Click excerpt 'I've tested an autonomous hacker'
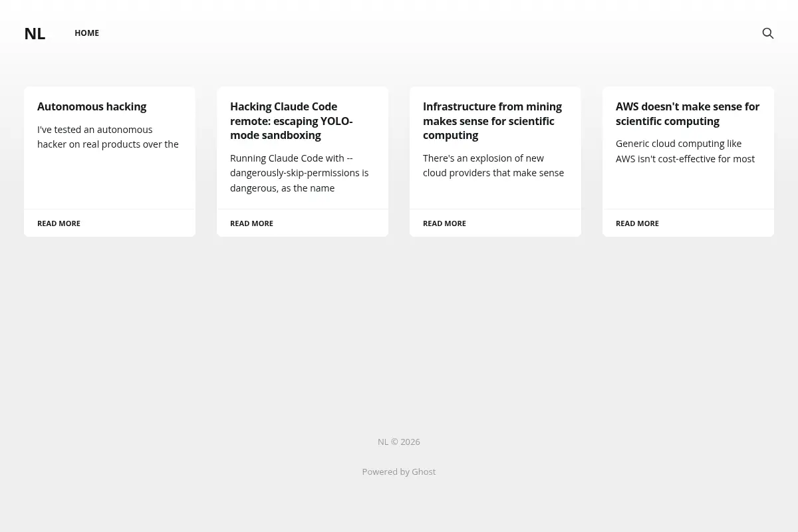 108,137
